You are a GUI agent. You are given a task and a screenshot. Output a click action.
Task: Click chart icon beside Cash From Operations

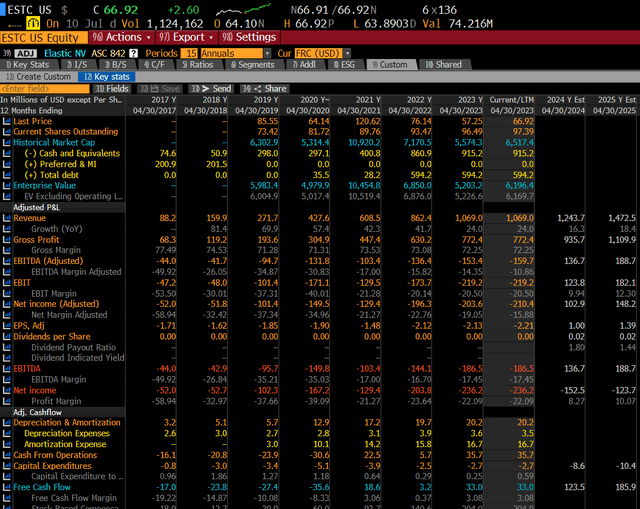[6, 455]
